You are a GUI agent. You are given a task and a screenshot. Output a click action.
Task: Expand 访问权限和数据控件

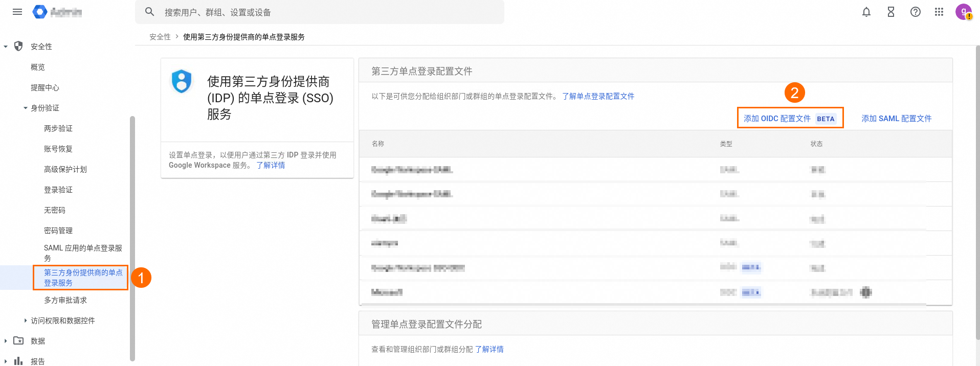tap(26, 321)
